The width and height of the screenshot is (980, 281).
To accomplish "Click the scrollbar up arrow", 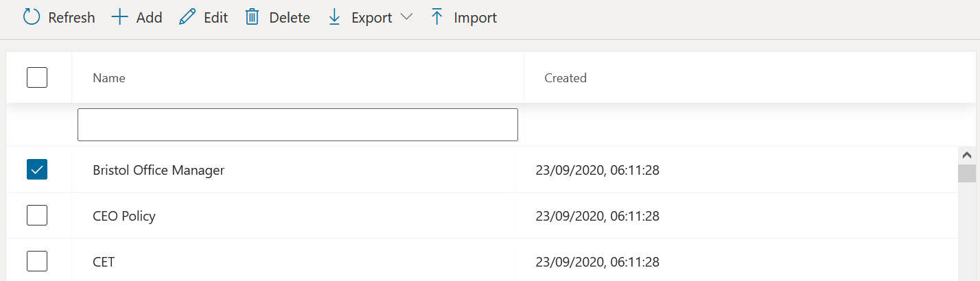I will point(967,156).
